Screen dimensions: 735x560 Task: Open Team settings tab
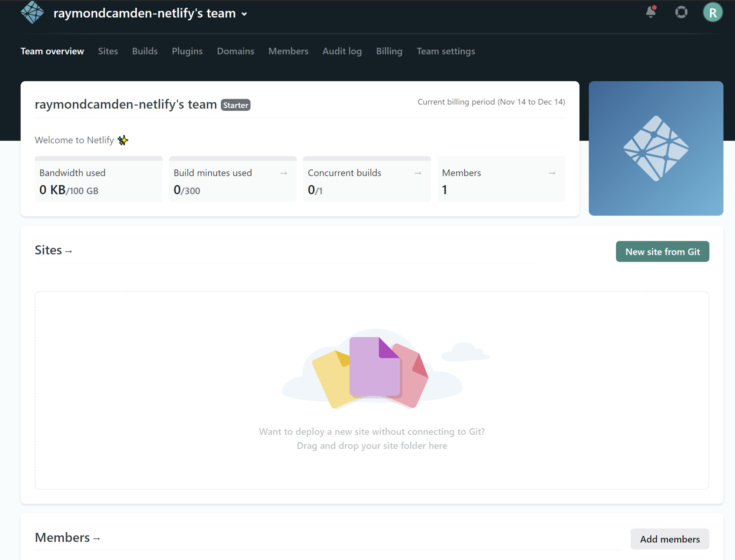click(x=445, y=51)
